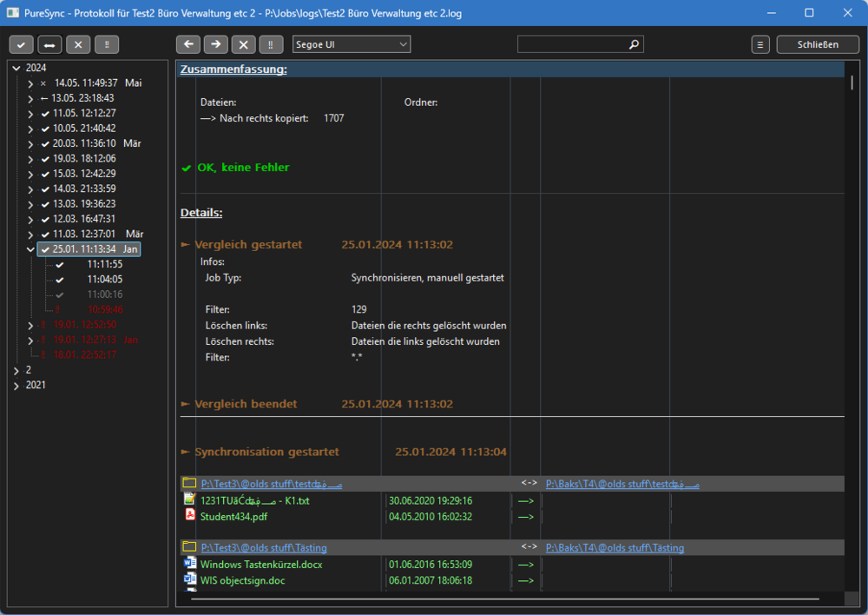Image resolution: width=868 pixels, height=615 pixels.
Task: Select the 11:11:55 sub-entry
Action: point(105,264)
